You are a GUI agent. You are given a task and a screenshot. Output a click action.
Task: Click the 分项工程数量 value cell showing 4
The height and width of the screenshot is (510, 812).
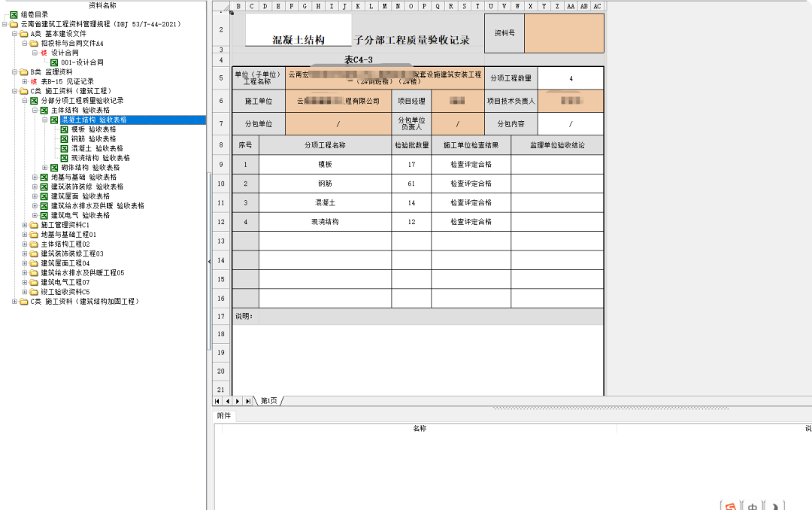click(x=571, y=79)
